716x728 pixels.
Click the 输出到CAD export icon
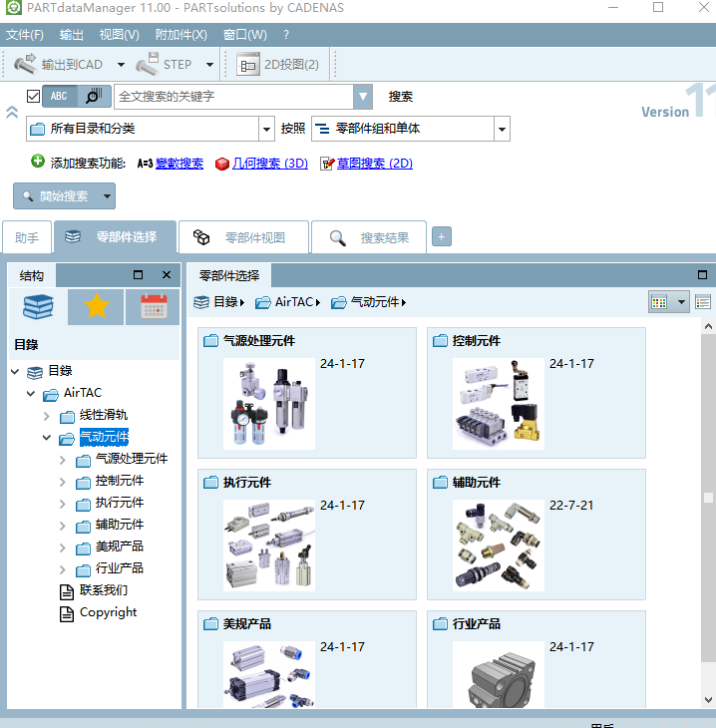[26, 65]
